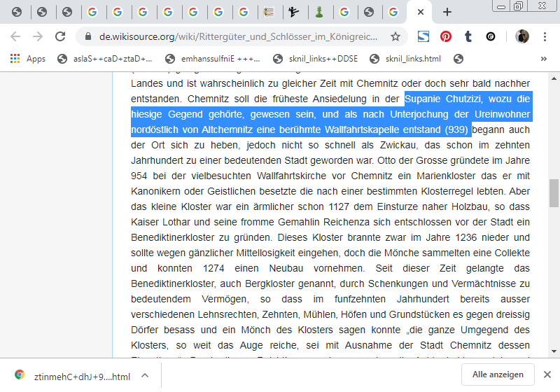Open bookmark sknil_links++DDSE
This screenshot has height=392, width=560.
[x=316, y=59]
